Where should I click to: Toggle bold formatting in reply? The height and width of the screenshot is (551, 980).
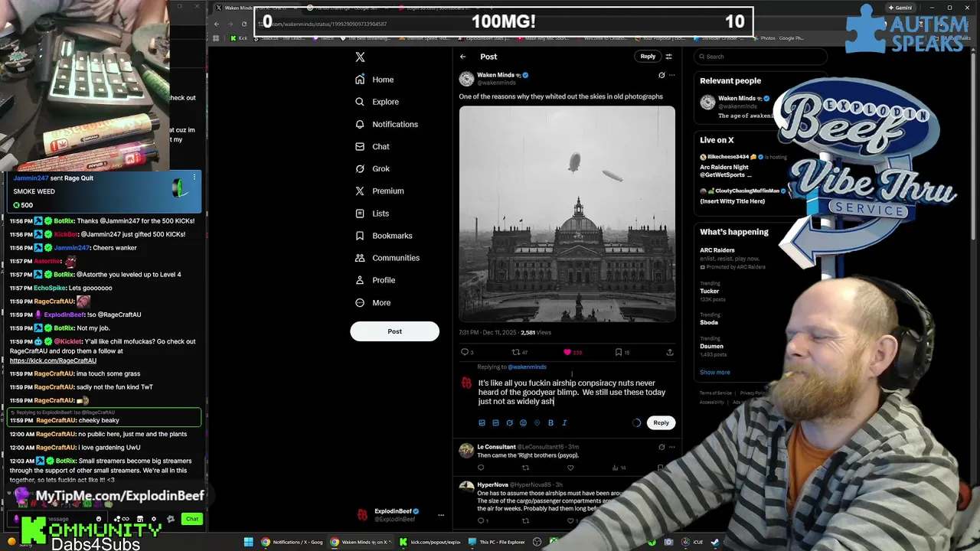550,422
